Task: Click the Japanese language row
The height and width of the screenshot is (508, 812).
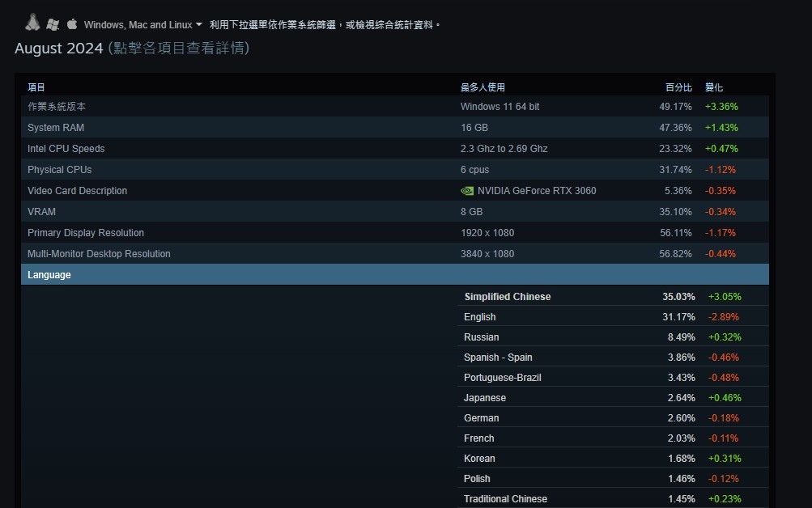Action: pos(484,398)
